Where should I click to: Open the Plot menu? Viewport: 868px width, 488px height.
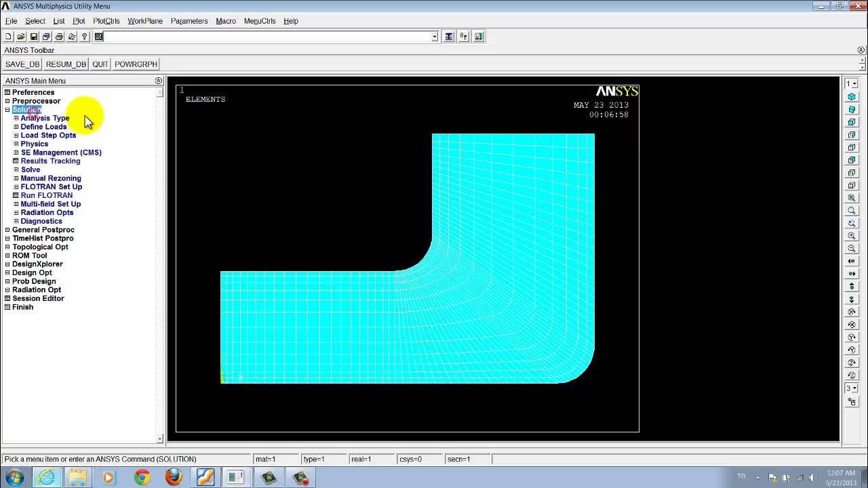[x=79, y=21]
